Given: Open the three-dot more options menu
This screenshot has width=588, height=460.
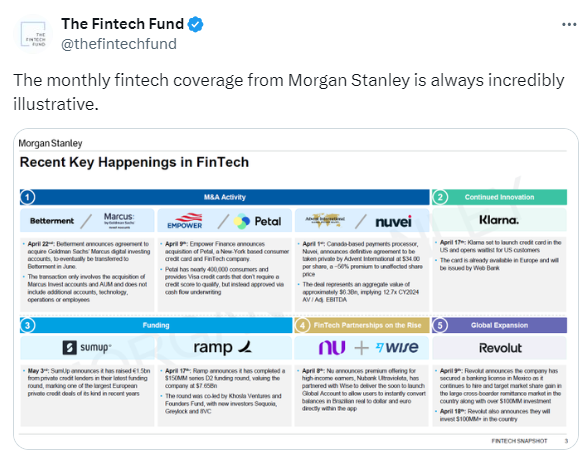Looking at the screenshot, I should tap(568, 25).
